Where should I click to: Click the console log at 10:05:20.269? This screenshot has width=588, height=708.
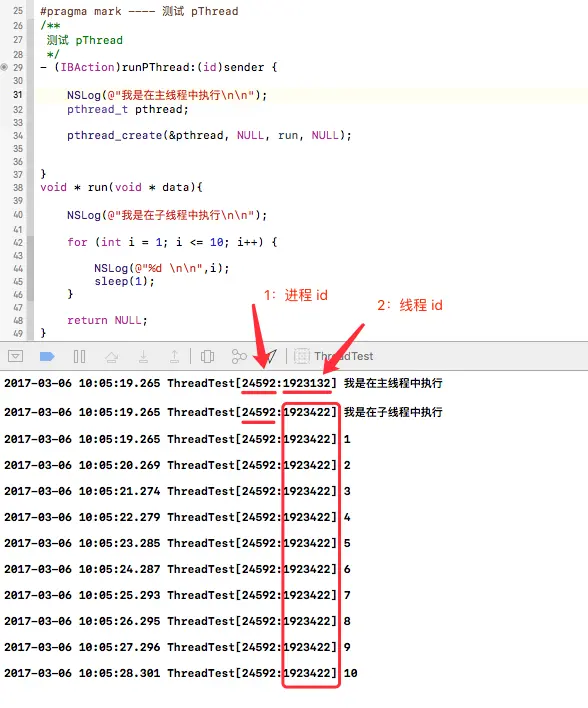(177, 465)
